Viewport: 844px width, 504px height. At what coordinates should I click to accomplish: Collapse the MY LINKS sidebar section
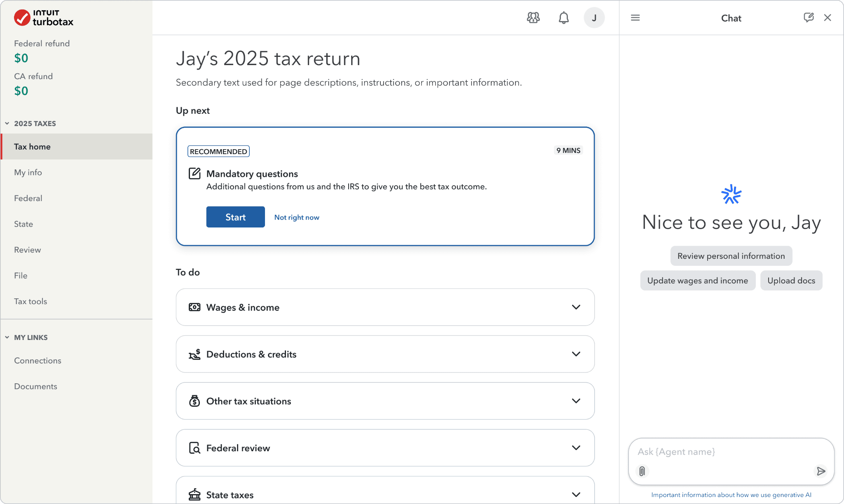pyautogui.click(x=7, y=337)
